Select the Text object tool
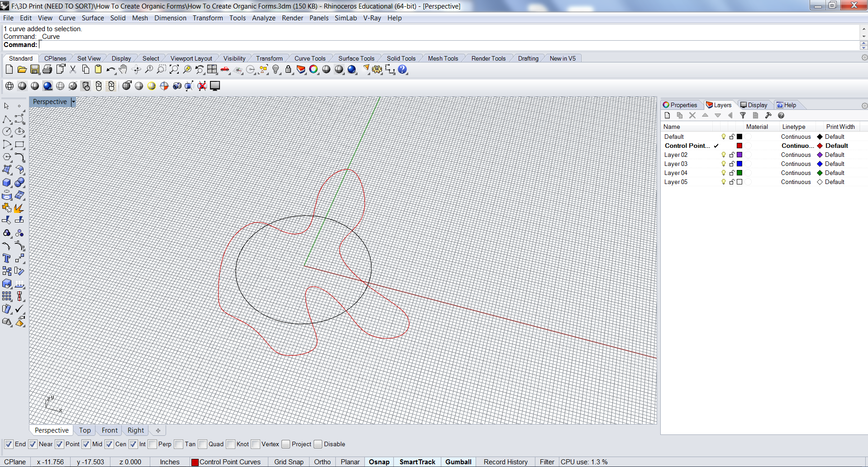The height and width of the screenshot is (467, 868). point(7,258)
